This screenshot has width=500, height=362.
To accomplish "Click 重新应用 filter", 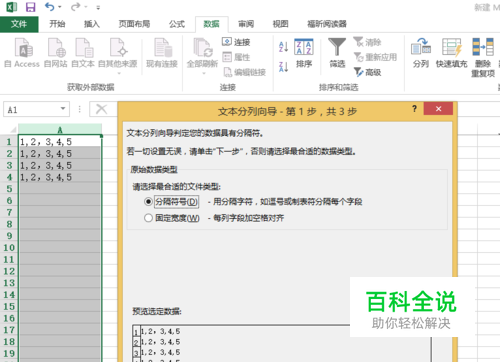I will coord(375,57).
